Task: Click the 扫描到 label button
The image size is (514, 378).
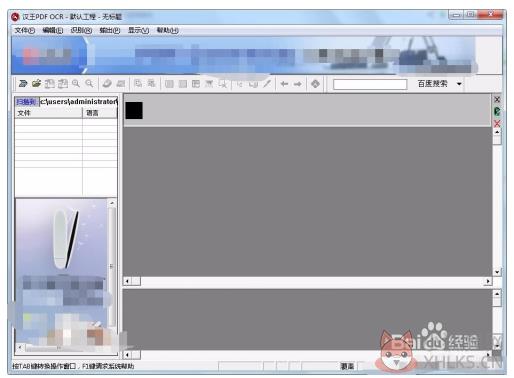Action: tap(26, 102)
